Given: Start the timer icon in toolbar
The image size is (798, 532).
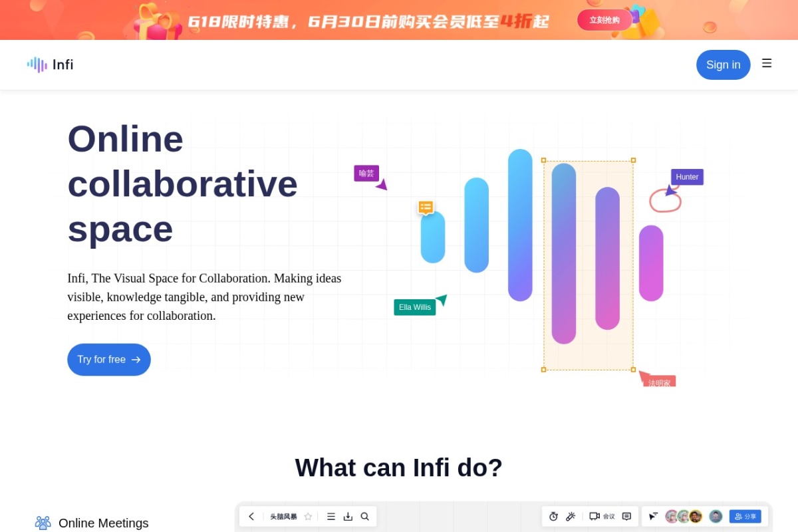Looking at the screenshot, I should (553, 517).
